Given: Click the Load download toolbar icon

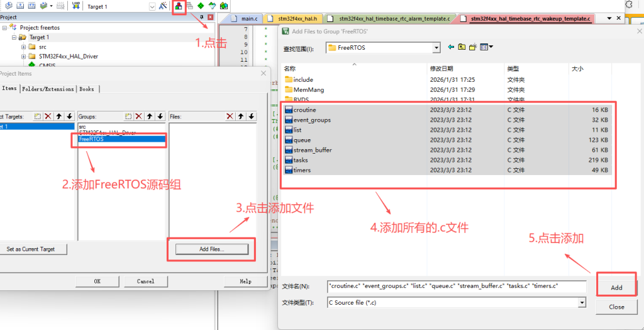Looking at the screenshot, I should (x=75, y=6).
